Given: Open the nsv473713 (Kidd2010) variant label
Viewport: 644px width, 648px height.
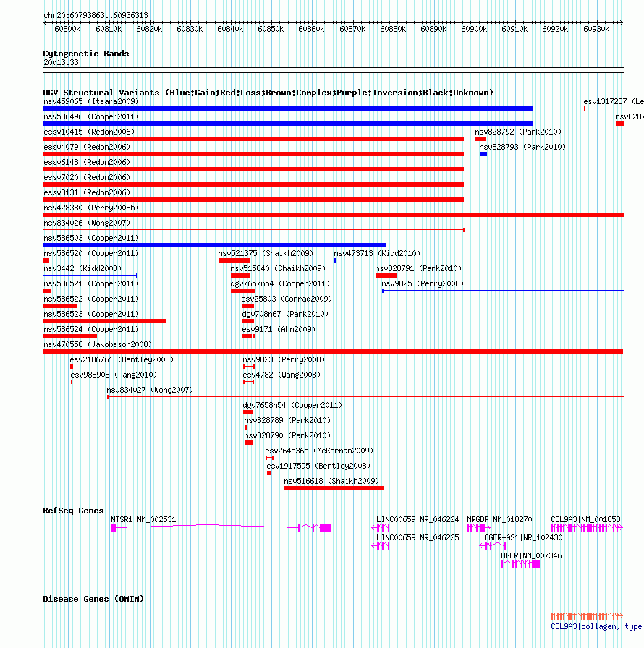Looking at the screenshot, I should click(x=377, y=253).
